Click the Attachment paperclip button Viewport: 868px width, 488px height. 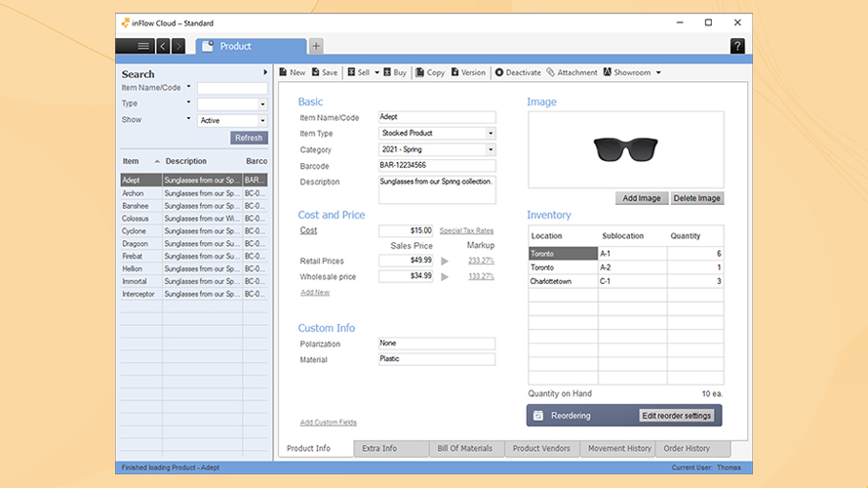tap(572, 72)
